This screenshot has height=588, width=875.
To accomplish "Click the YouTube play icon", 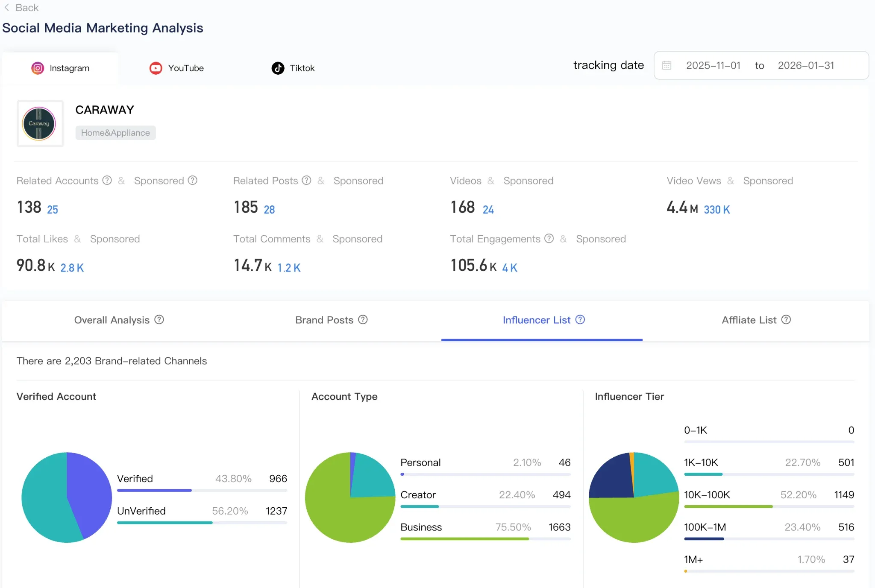I will click(156, 68).
